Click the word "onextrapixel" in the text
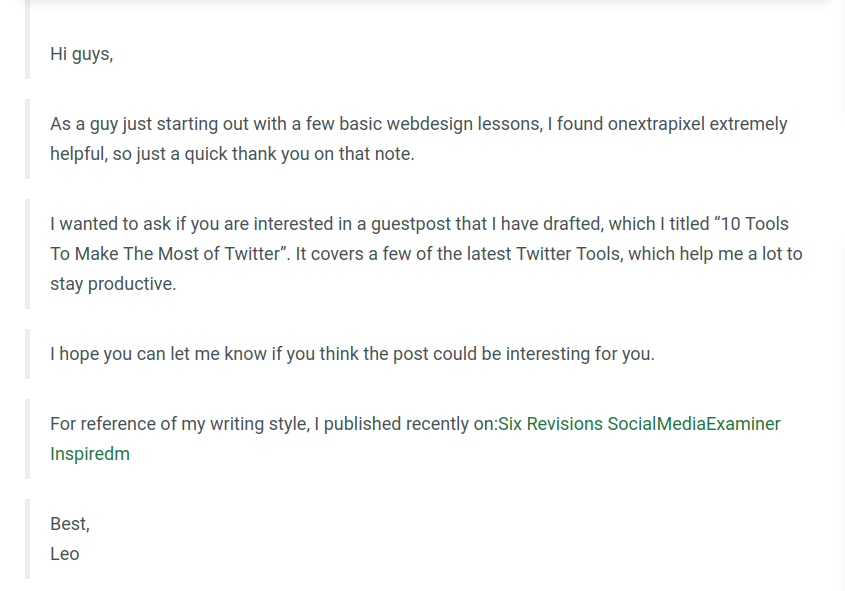The image size is (845, 591). tap(656, 124)
